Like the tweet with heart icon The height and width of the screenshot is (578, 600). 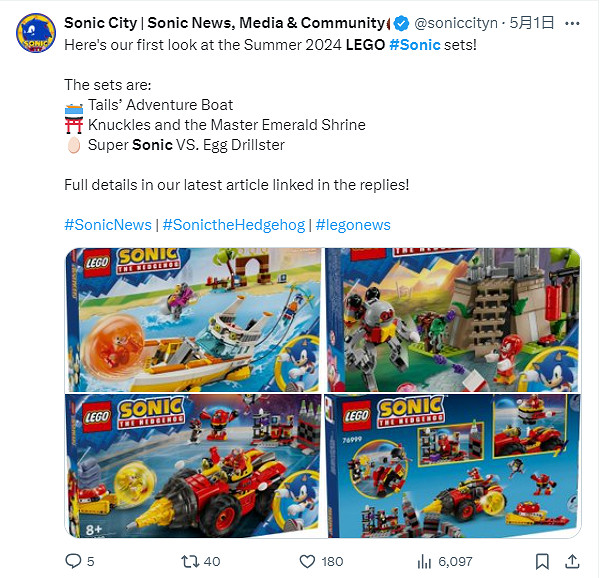point(307,562)
